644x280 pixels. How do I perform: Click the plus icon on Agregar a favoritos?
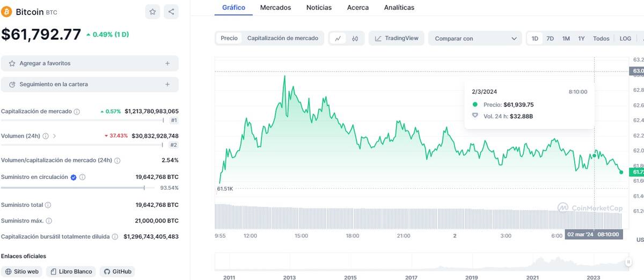pos(167,63)
